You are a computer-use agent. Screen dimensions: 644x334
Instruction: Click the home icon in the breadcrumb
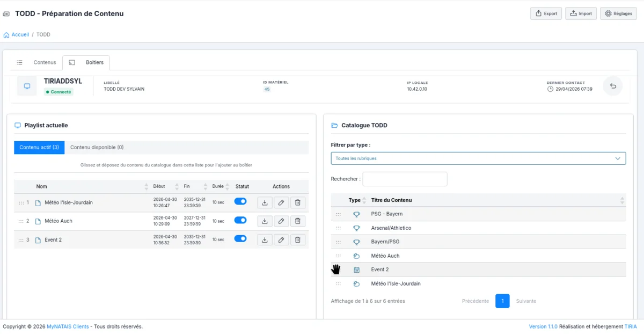tap(6, 35)
